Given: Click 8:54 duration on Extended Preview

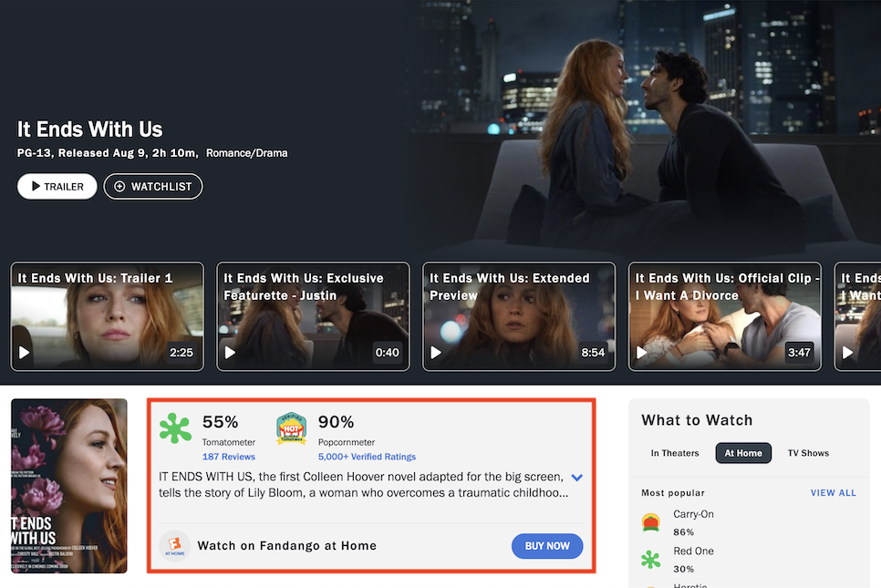Looking at the screenshot, I should (x=593, y=353).
